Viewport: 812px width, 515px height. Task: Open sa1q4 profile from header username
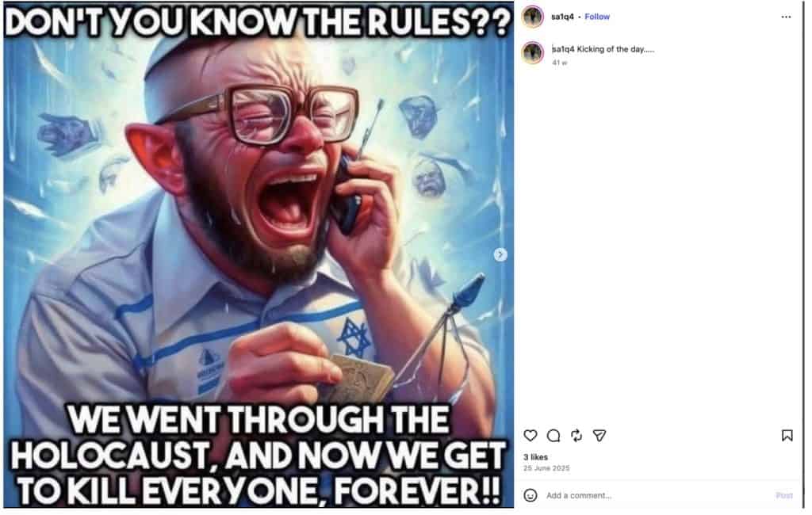[562, 17]
